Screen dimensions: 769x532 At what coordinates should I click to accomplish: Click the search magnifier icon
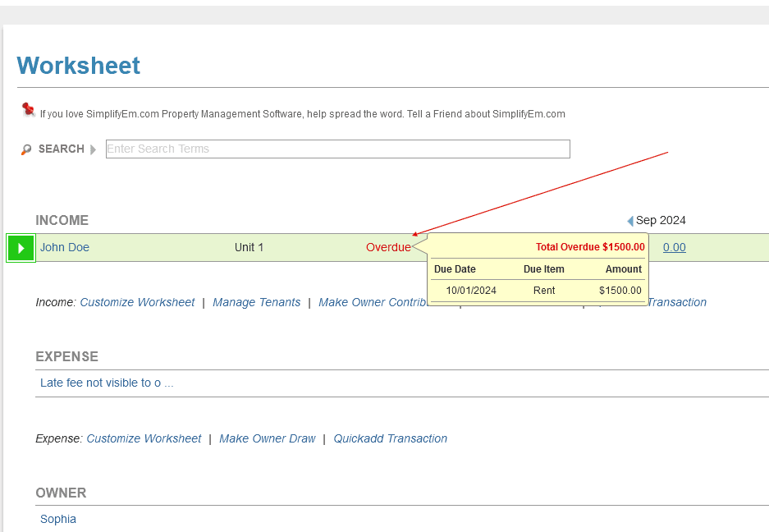pyautogui.click(x=27, y=149)
